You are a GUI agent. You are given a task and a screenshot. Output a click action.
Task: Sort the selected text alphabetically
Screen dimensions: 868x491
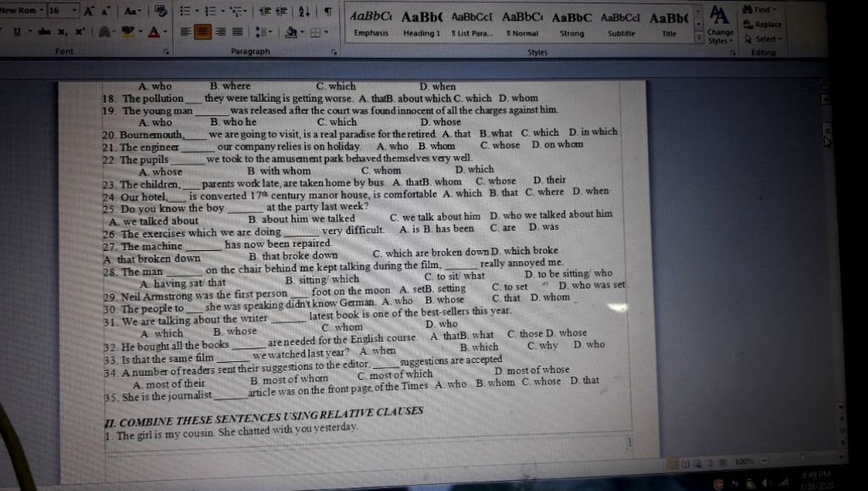[x=304, y=11]
